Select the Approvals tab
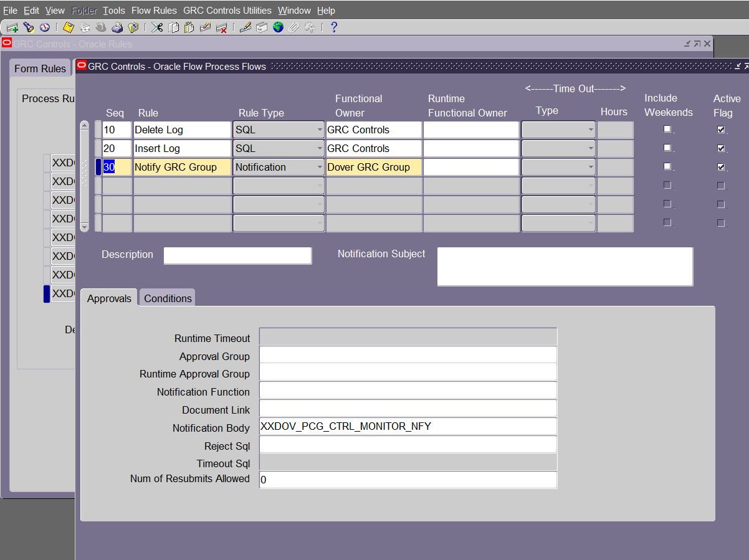This screenshot has height=560, width=749. pyautogui.click(x=109, y=298)
